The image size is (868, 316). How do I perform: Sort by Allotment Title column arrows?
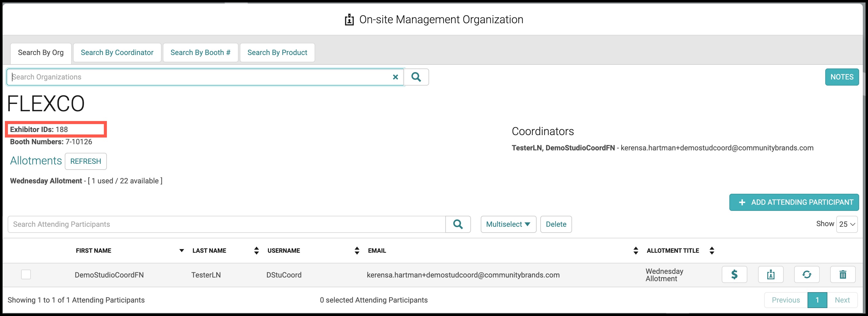pos(712,251)
